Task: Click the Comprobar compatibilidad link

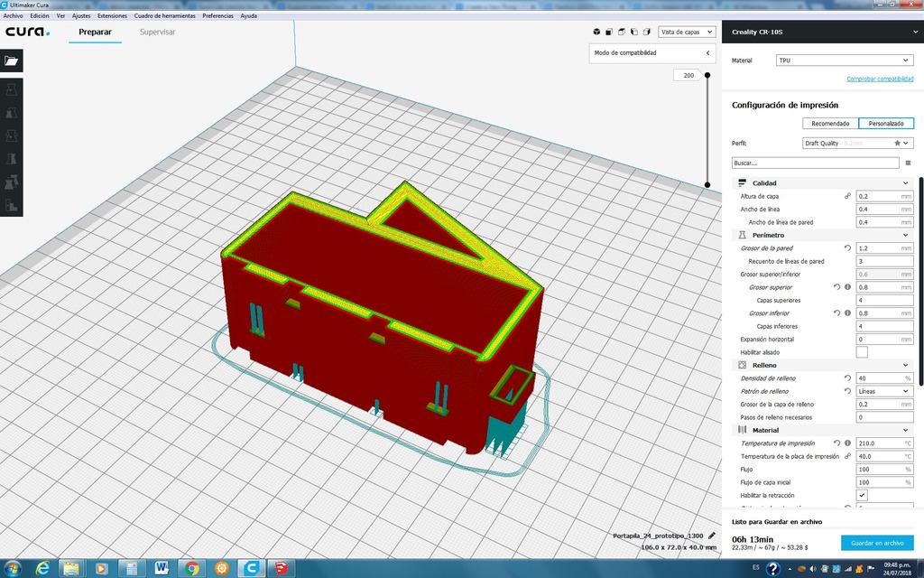Action: (x=880, y=79)
